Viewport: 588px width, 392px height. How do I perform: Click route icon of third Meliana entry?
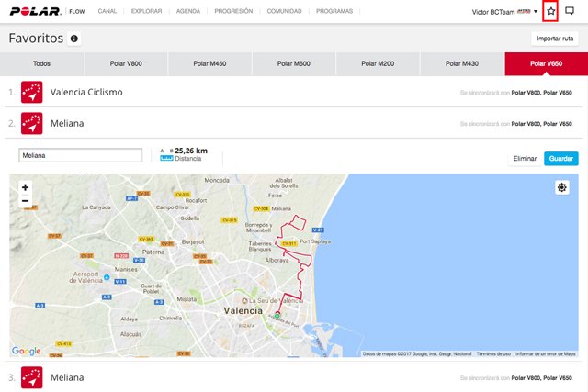tap(32, 377)
